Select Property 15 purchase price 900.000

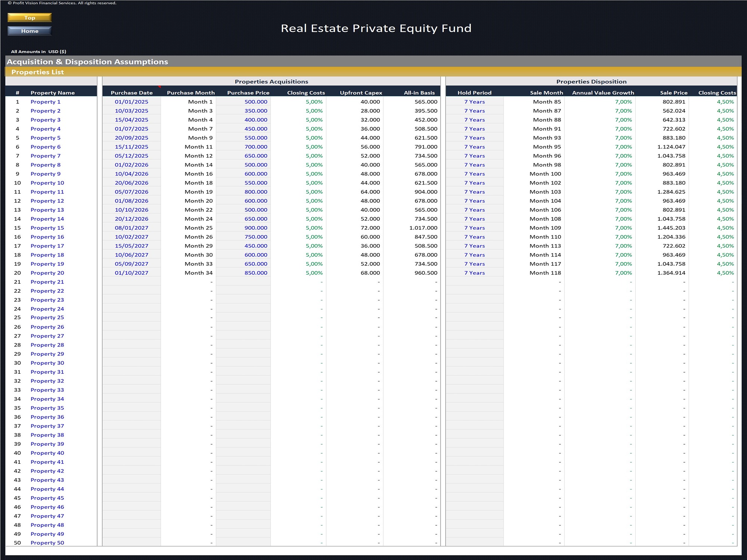point(255,228)
